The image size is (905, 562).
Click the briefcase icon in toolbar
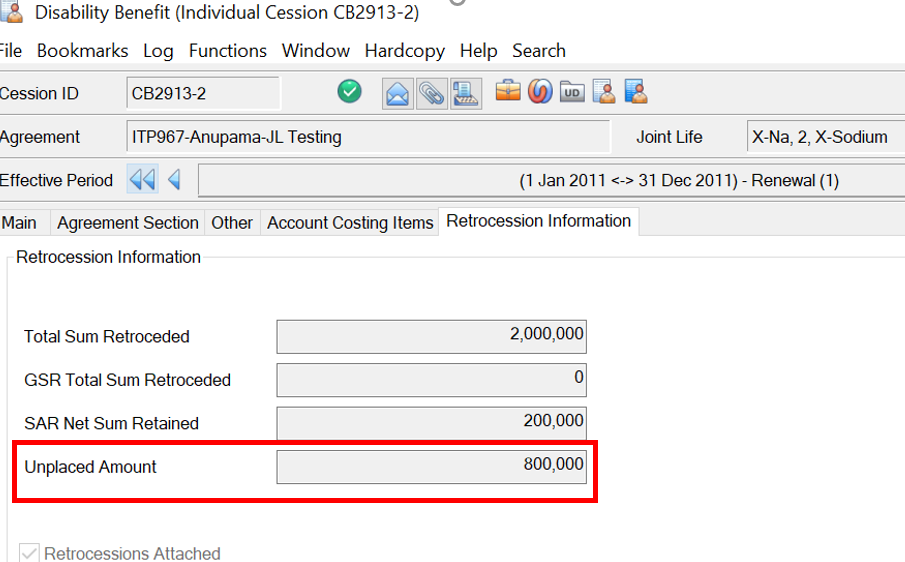tap(508, 92)
